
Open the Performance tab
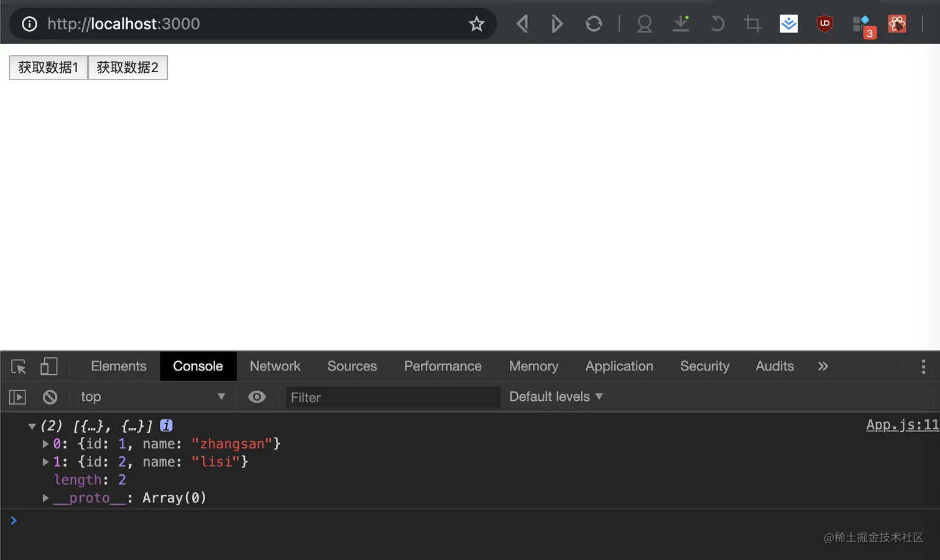pyautogui.click(x=443, y=367)
